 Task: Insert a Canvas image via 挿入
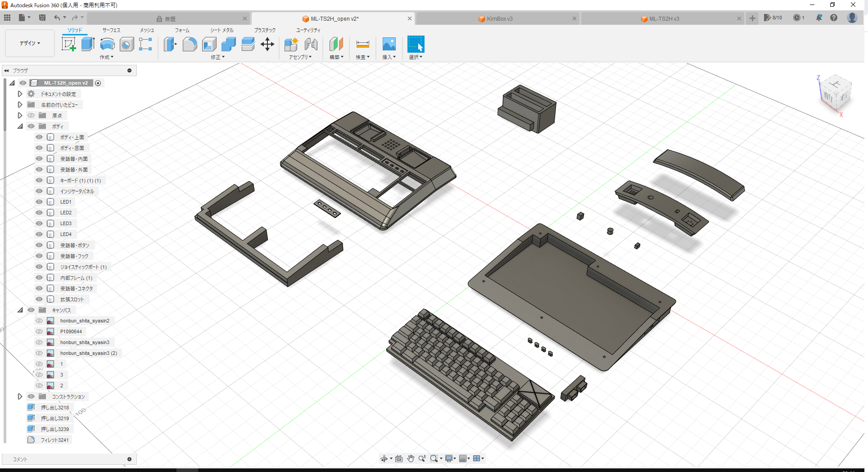pyautogui.click(x=389, y=44)
